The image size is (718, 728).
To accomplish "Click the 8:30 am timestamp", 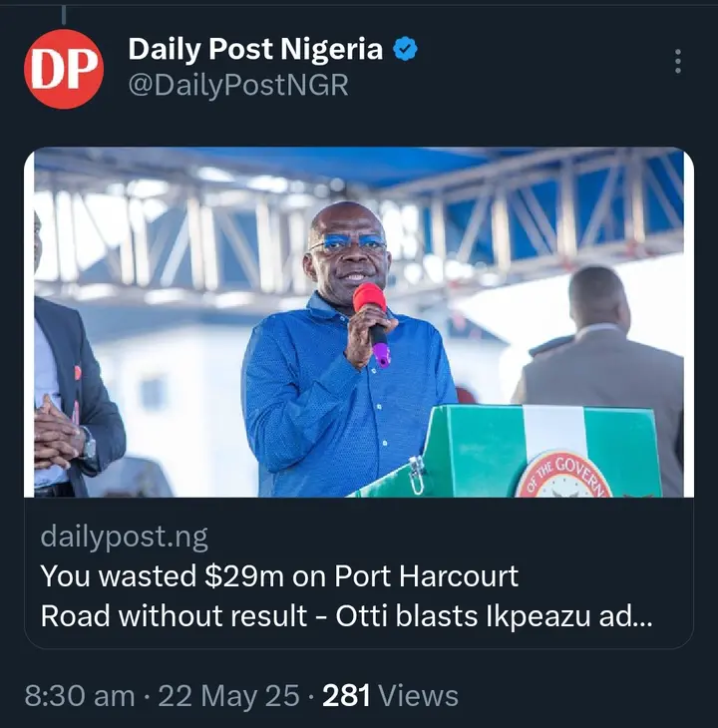I will pyautogui.click(x=80, y=696).
